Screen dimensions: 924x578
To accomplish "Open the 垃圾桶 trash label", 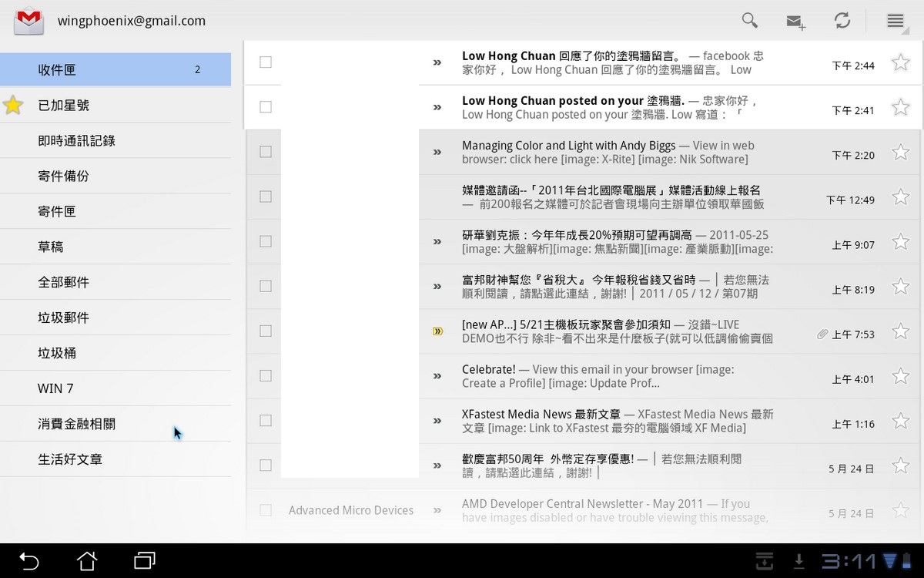I will pos(115,353).
